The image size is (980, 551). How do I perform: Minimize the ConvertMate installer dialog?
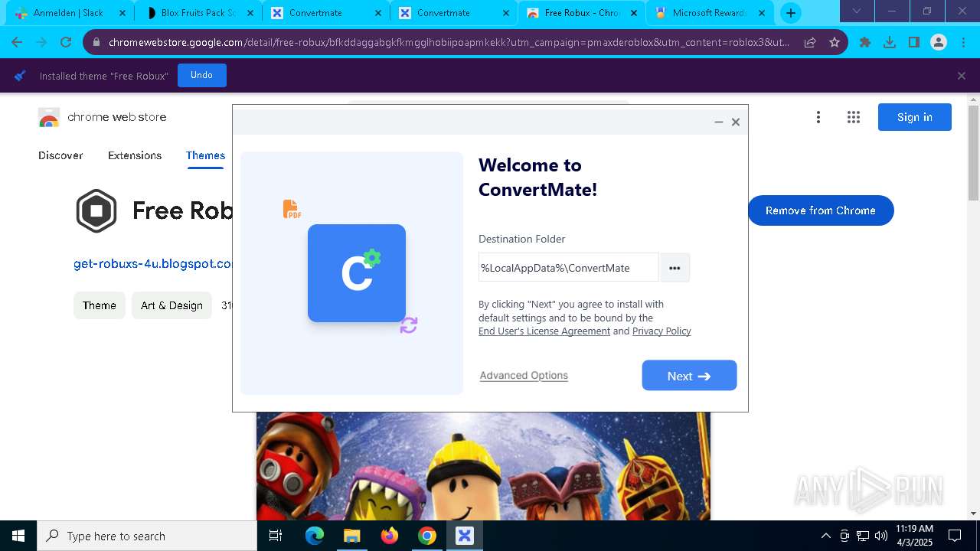(718, 122)
